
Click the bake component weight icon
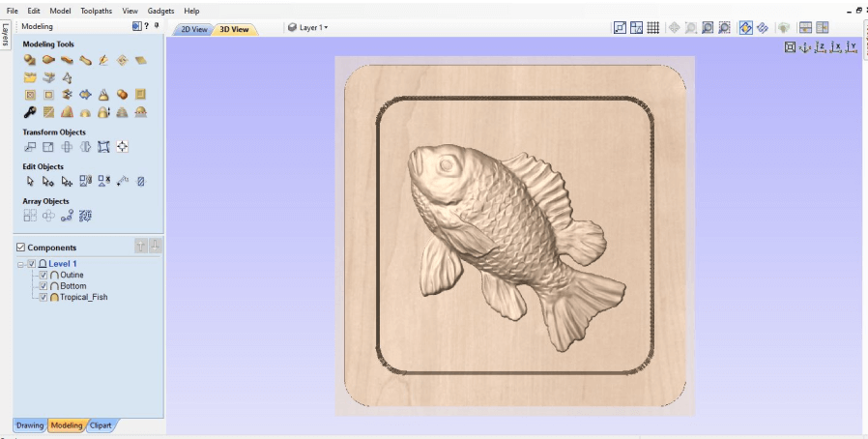coord(103,95)
